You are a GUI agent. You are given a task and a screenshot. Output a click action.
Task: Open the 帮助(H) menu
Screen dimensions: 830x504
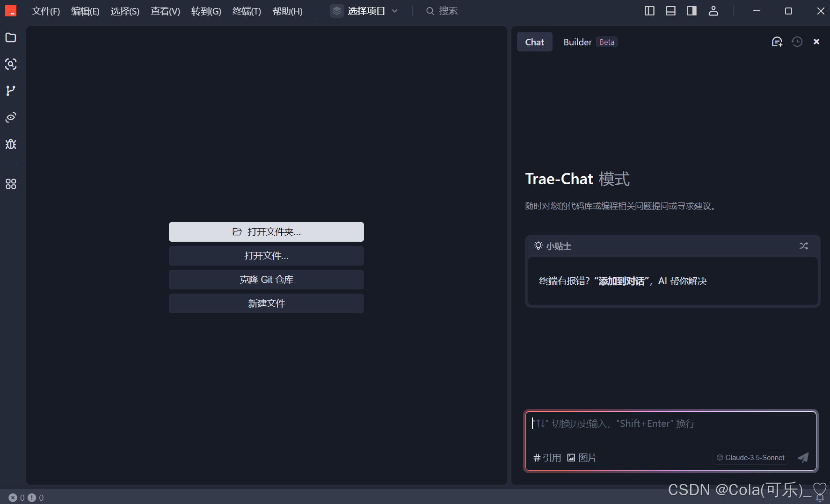287,11
